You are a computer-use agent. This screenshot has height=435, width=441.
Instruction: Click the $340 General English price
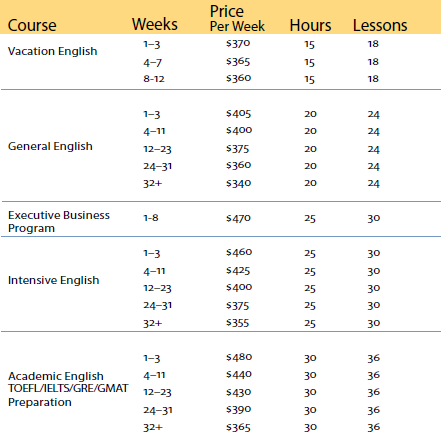coord(238,183)
